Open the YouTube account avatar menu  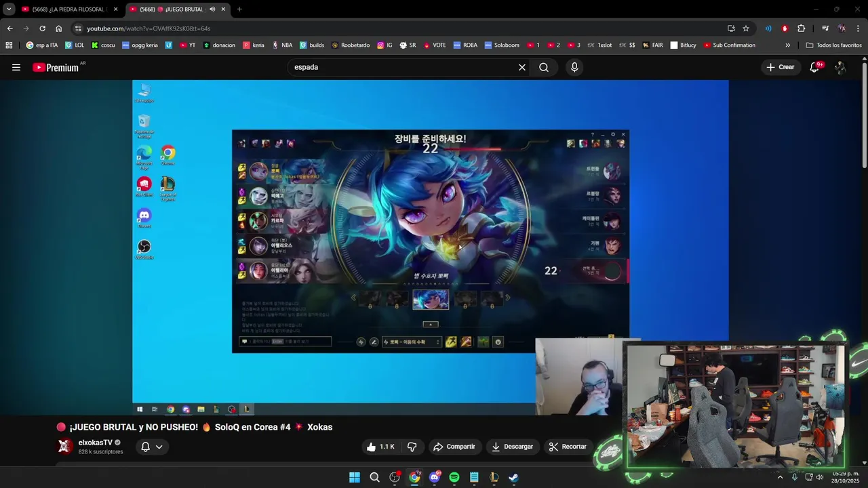tap(840, 67)
